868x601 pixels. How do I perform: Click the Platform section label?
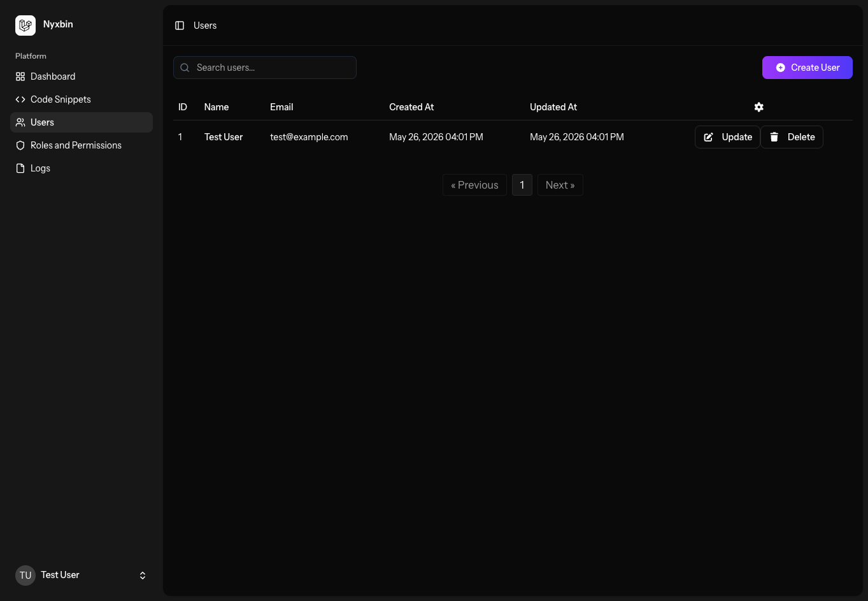31,56
